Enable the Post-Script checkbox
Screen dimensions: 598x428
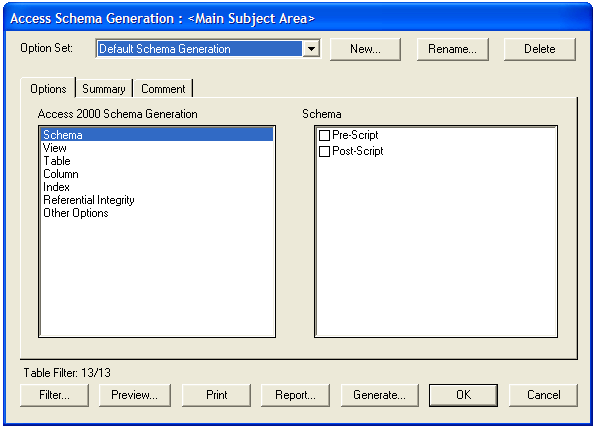pos(324,151)
